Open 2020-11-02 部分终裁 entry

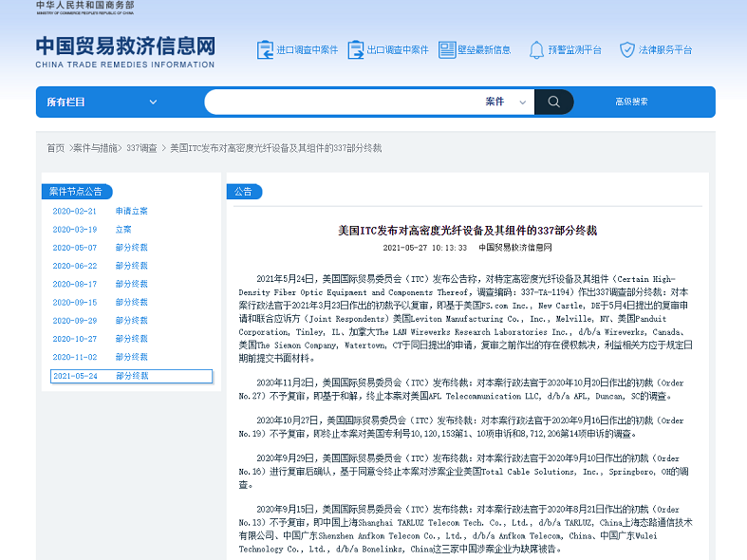pos(100,357)
